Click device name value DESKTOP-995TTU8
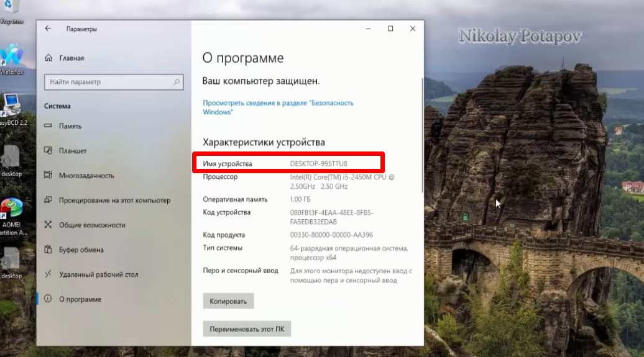The width and height of the screenshot is (644, 357). (x=319, y=163)
